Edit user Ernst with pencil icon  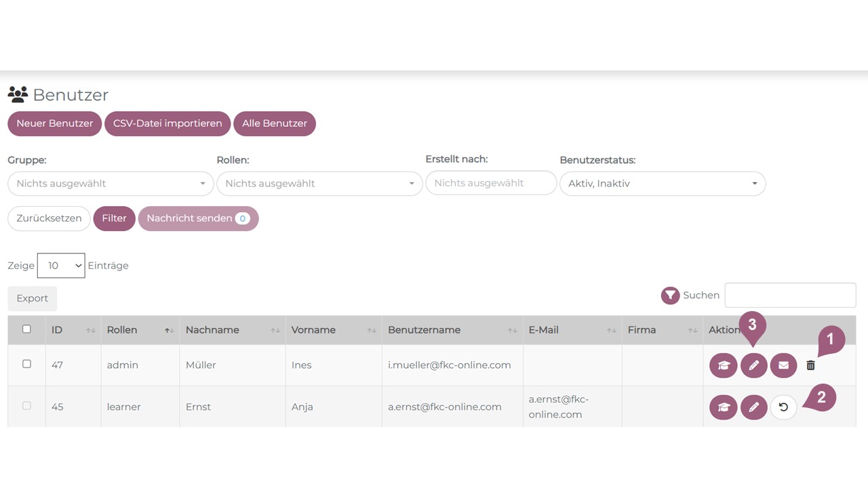(x=753, y=407)
